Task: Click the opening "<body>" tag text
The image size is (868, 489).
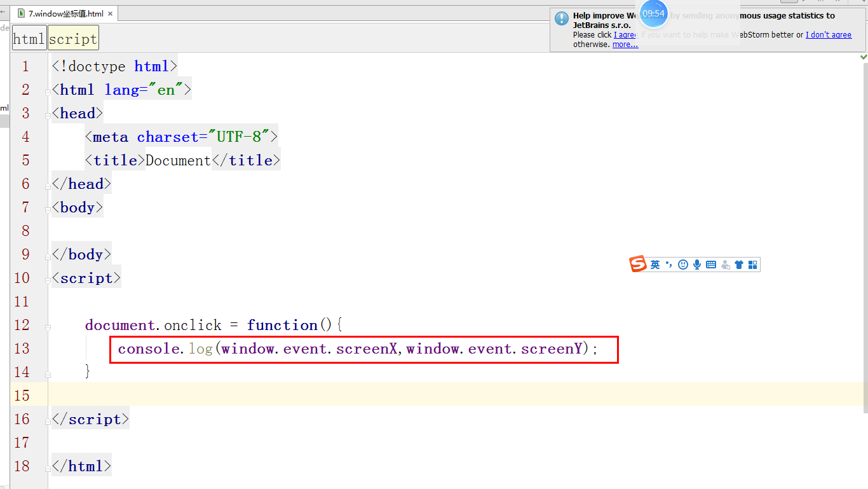Action: pyautogui.click(x=78, y=207)
